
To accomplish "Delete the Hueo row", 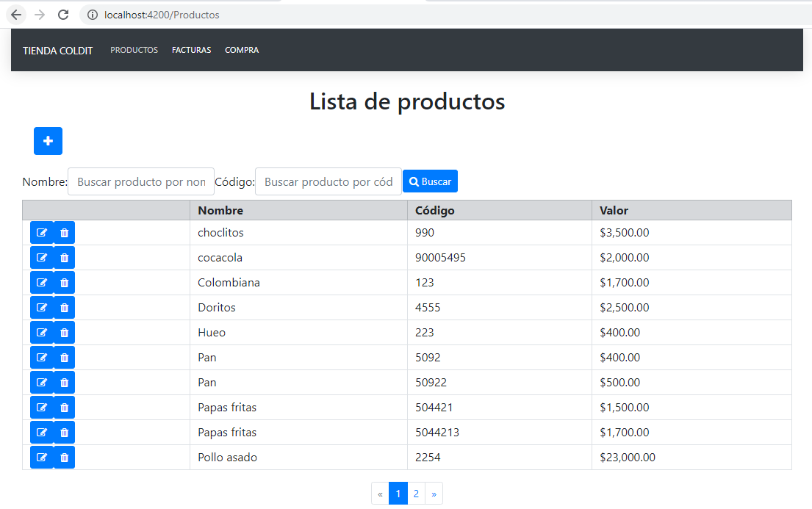I will (64, 333).
